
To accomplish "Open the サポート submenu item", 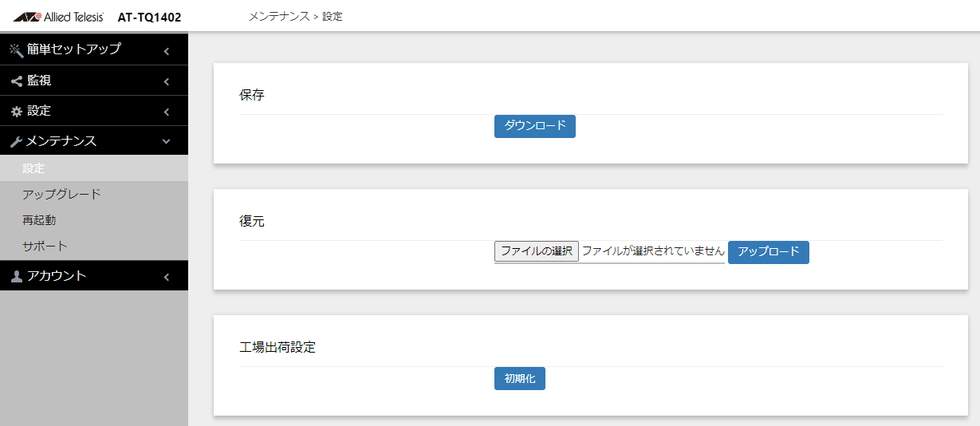I will pyautogui.click(x=94, y=246).
